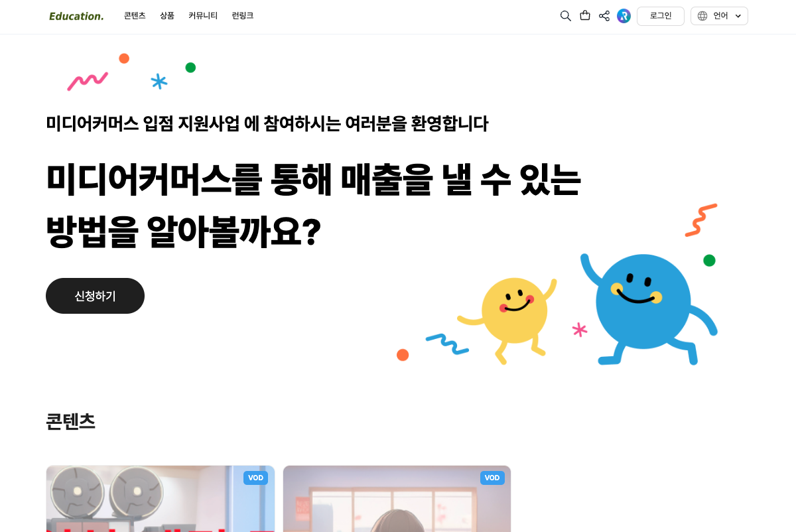This screenshot has height=532, width=796.
Task: Open the film projector content thumbnail
Action: tap(161, 499)
